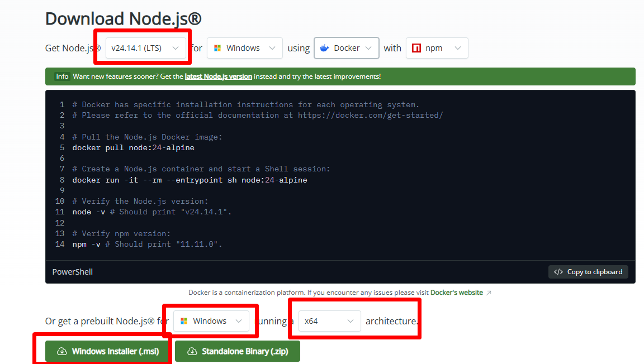Click the Info badge in the green banner
The image size is (644, 364).
tap(62, 76)
